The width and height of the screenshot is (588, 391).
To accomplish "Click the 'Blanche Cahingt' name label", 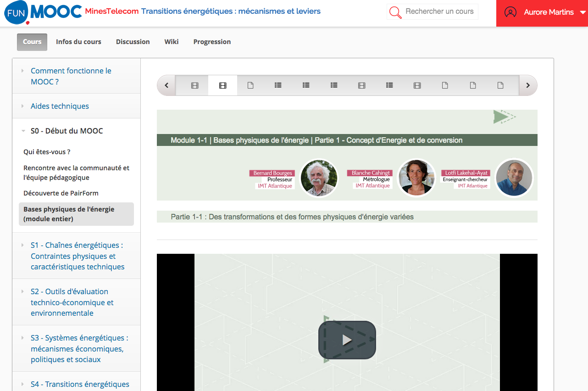I will pos(371,173).
